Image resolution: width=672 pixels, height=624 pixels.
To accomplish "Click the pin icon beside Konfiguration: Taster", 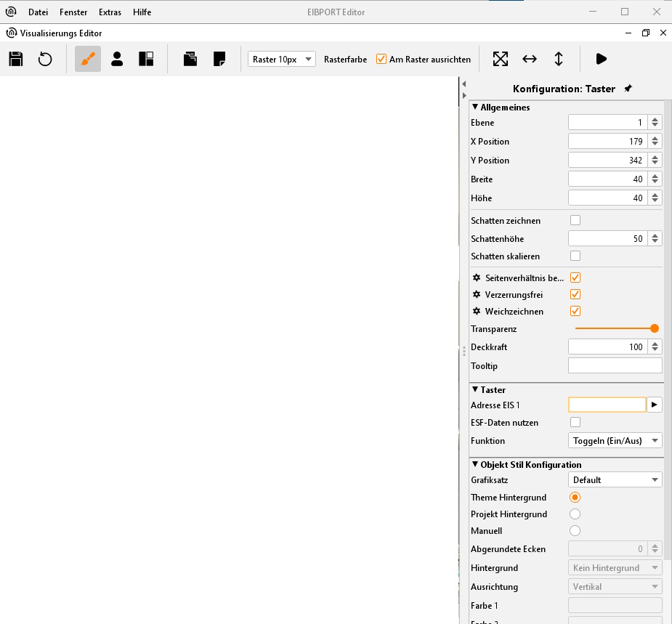I will [628, 89].
